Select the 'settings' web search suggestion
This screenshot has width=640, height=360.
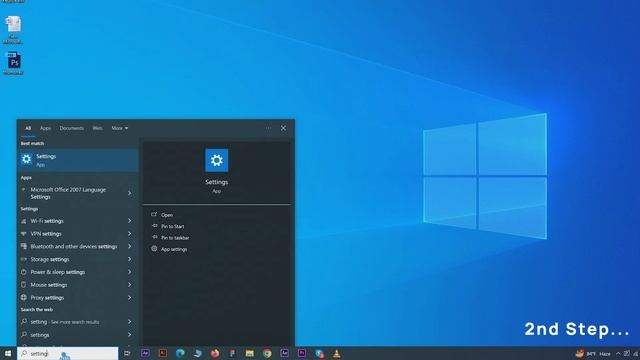78,335
